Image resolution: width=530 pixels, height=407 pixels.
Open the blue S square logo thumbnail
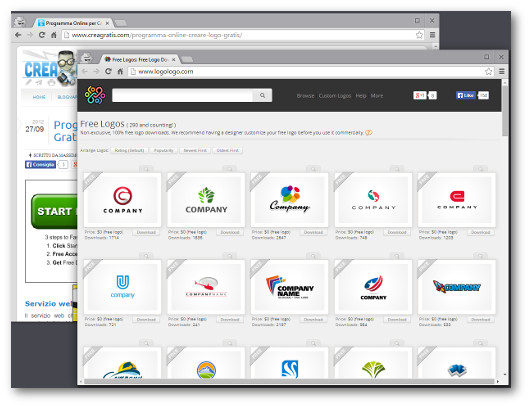290,363
